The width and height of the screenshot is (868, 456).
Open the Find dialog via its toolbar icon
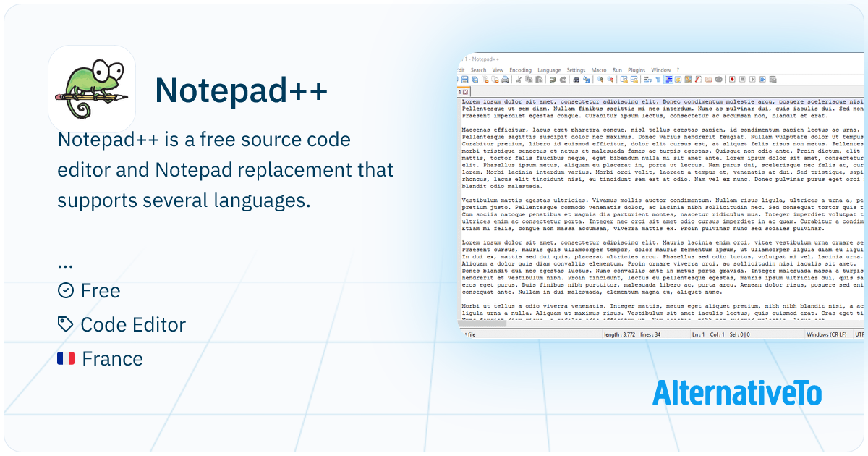576,80
